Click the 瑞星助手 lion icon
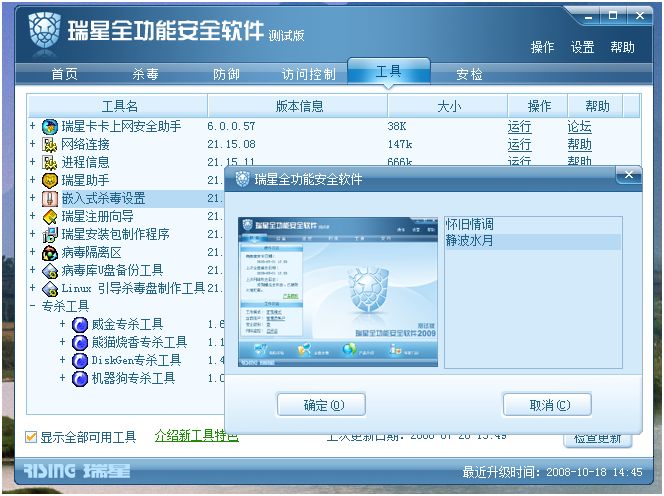 [50, 181]
